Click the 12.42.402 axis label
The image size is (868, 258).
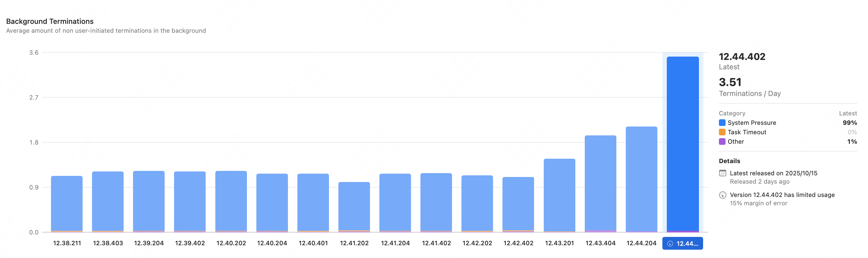(x=518, y=243)
